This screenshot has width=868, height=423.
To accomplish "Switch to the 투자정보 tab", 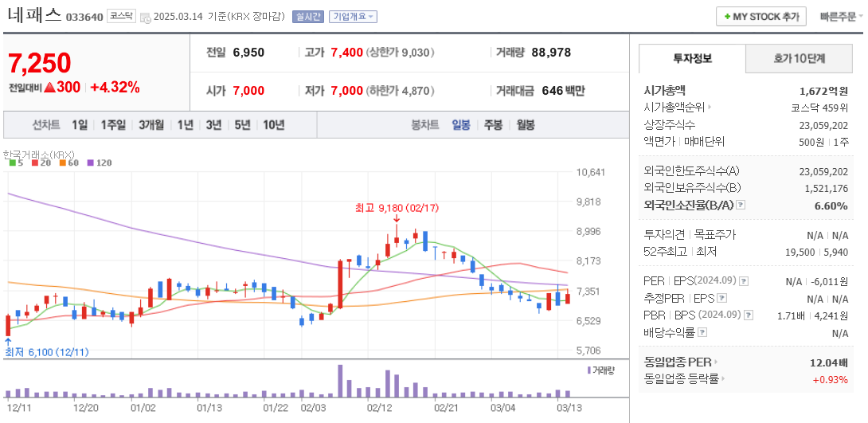I will click(693, 58).
